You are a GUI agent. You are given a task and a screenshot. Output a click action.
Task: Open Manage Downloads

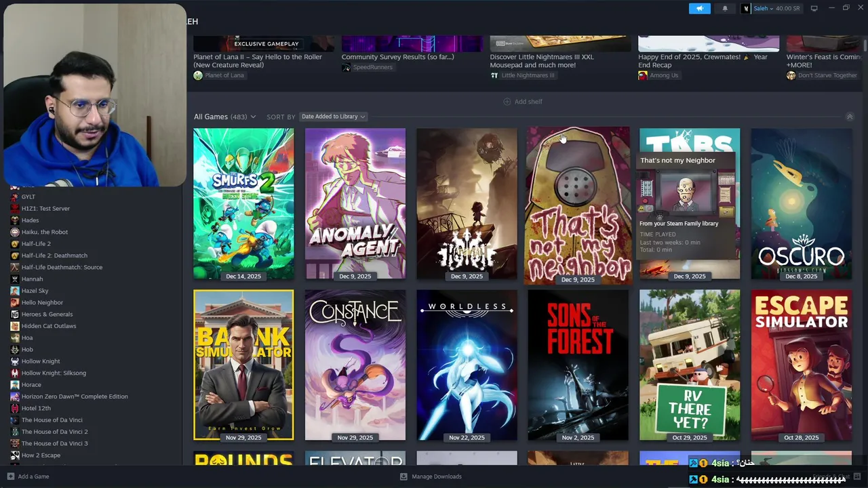point(431,476)
